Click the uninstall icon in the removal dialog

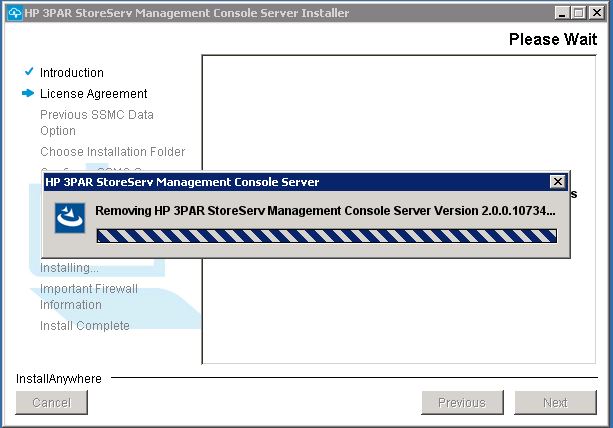click(70, 218)
